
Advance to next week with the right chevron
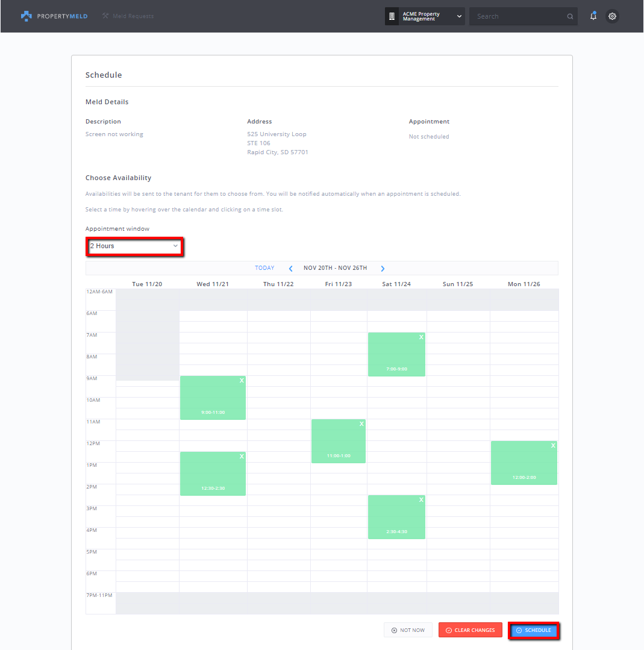[x=383, y=268]
